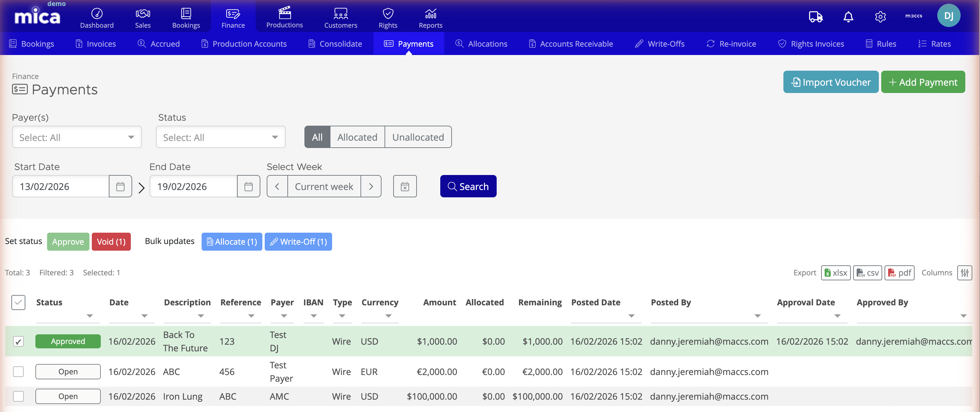Select the Unallocated filter segment
This screenshot has height=412, width=980.
click(x=418, y=137)
